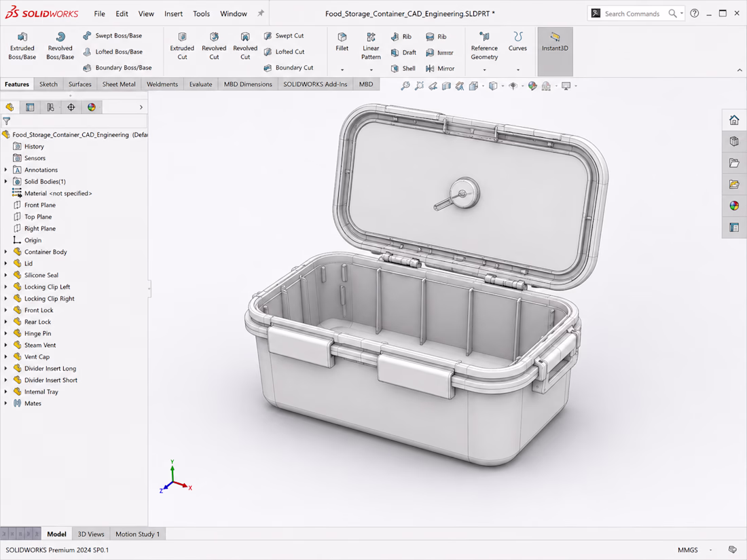The height and width of the screenshot is (560, 747).
Task: Click Edit Appearance color sphere in view toolbar
Action: [x=532, y=86]
